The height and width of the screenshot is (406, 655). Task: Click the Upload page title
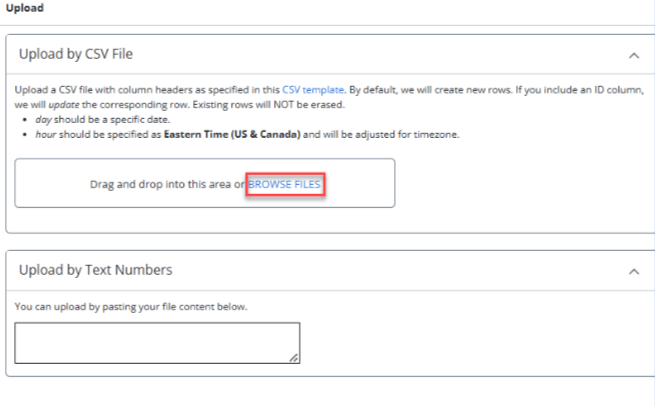25,8
